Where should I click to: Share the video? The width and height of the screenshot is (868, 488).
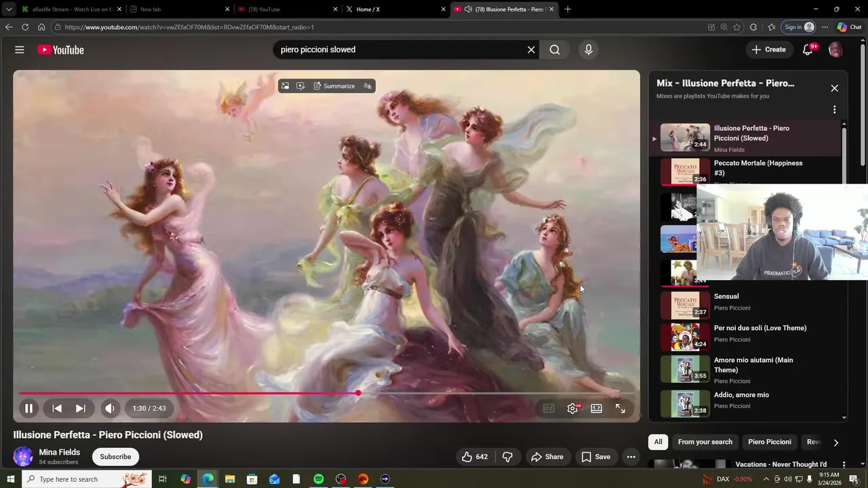click(547, 457)
